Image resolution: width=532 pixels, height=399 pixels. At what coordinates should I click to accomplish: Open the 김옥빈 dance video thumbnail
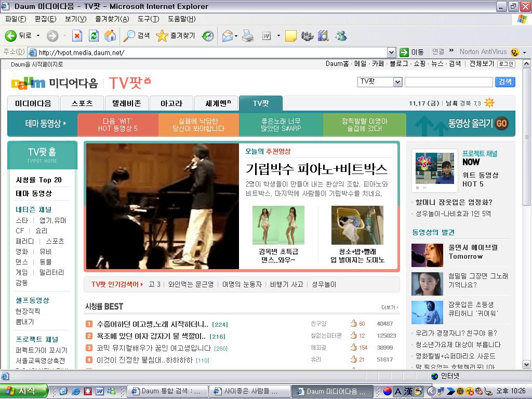coord(278,225)
